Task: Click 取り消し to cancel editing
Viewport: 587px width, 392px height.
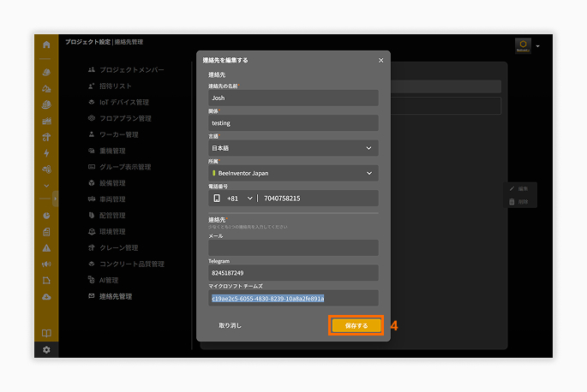Action: [x=230, y=325]
